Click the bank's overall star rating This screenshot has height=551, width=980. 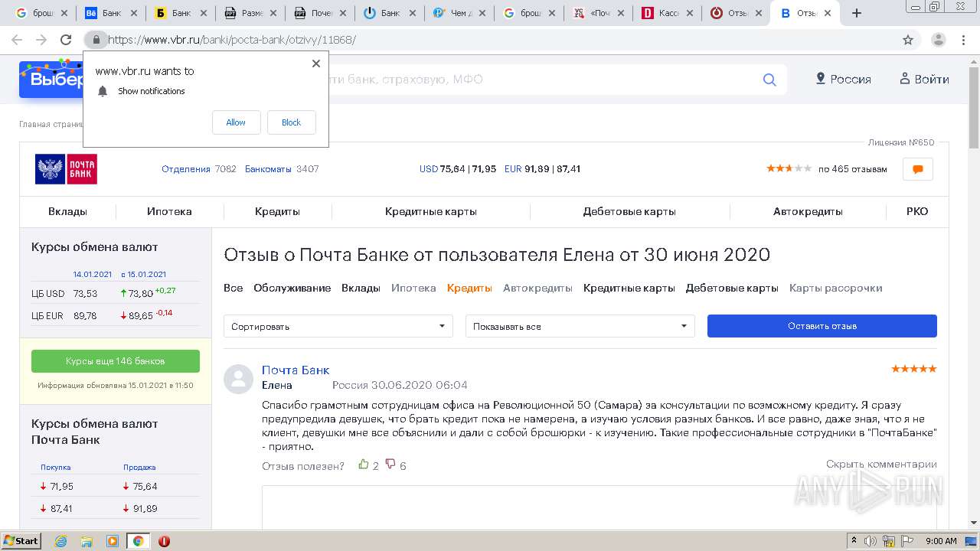tap(789, 168)
